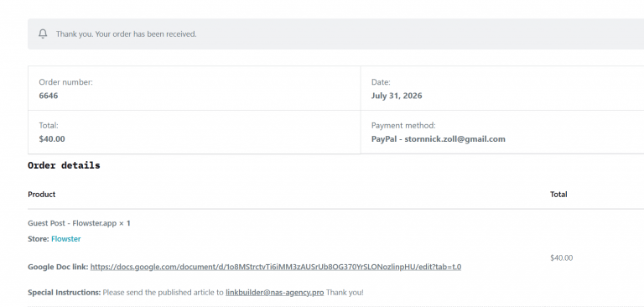Click the 'Total:' label in the order summary

tap(49, 125)
